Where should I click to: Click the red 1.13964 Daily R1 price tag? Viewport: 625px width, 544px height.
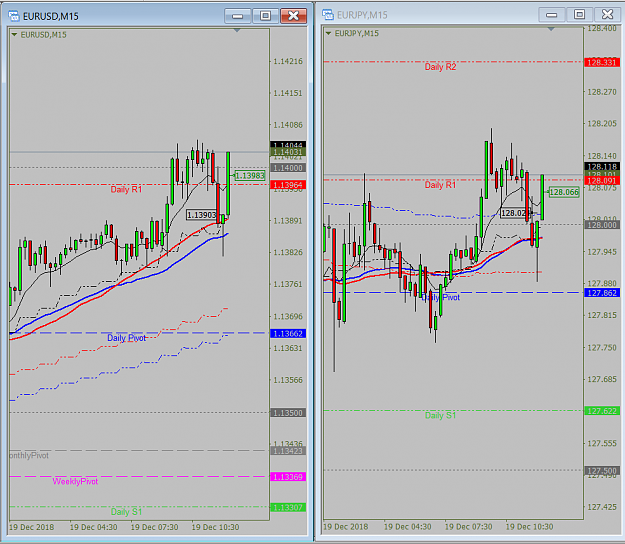point(288,185)
